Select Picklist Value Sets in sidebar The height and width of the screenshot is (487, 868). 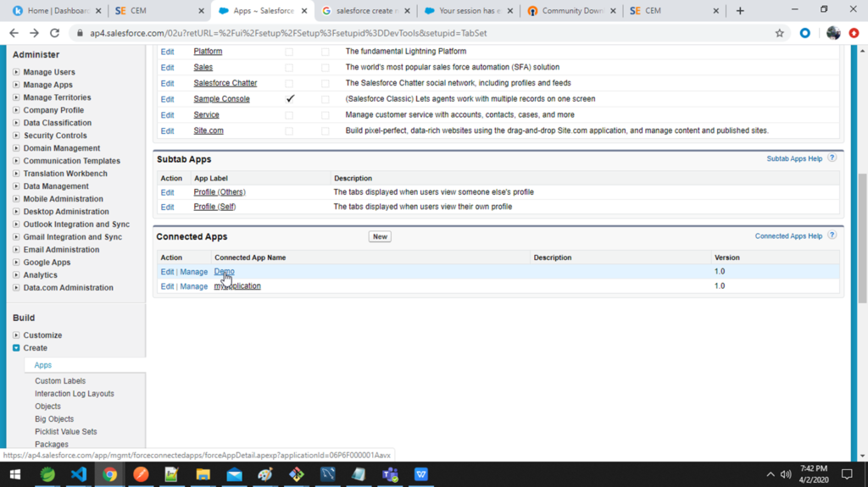coord(66,432)
